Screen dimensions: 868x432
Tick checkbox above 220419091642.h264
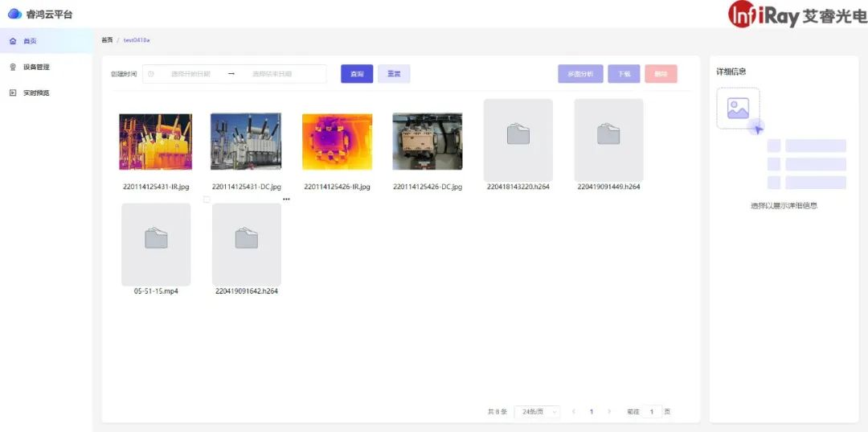(207, 199)
